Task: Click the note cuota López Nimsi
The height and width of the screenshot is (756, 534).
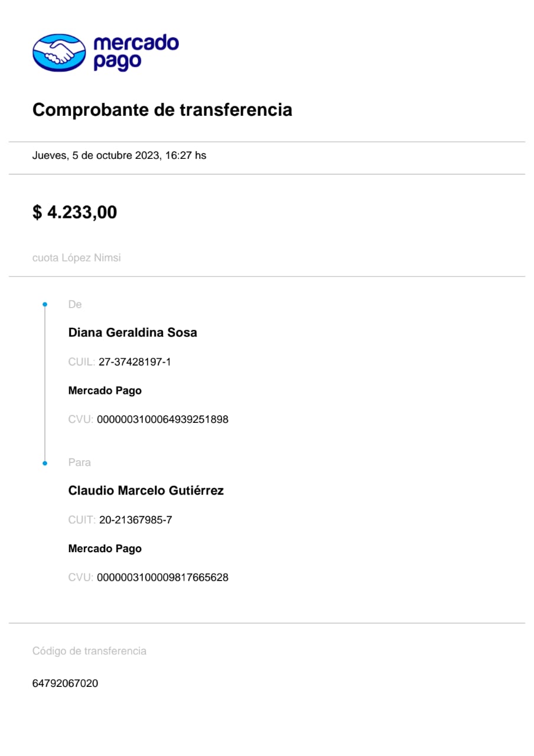Action: [76, 258]
